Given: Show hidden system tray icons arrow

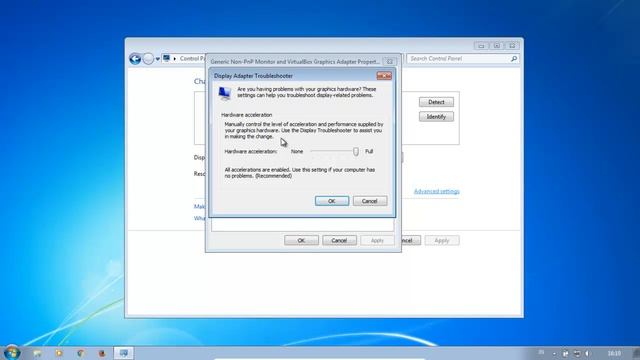Looking at the screenshot, I should 554,353.
